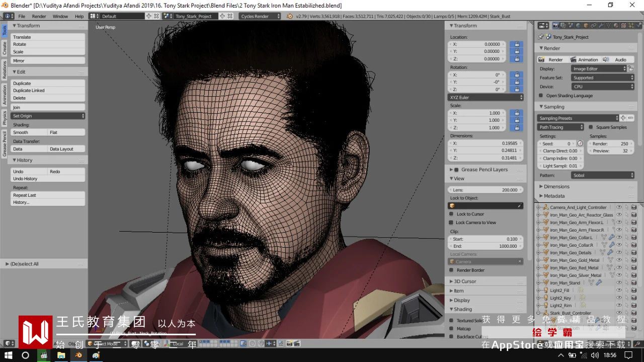Open the Window menu

(x=60, y=16)
